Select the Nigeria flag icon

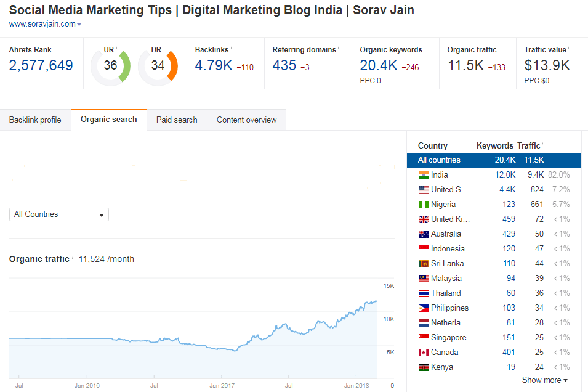coord(423,204)
